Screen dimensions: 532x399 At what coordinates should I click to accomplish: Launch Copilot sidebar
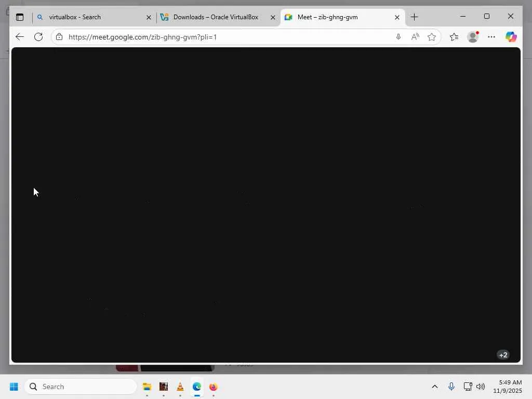click(511, 37)
